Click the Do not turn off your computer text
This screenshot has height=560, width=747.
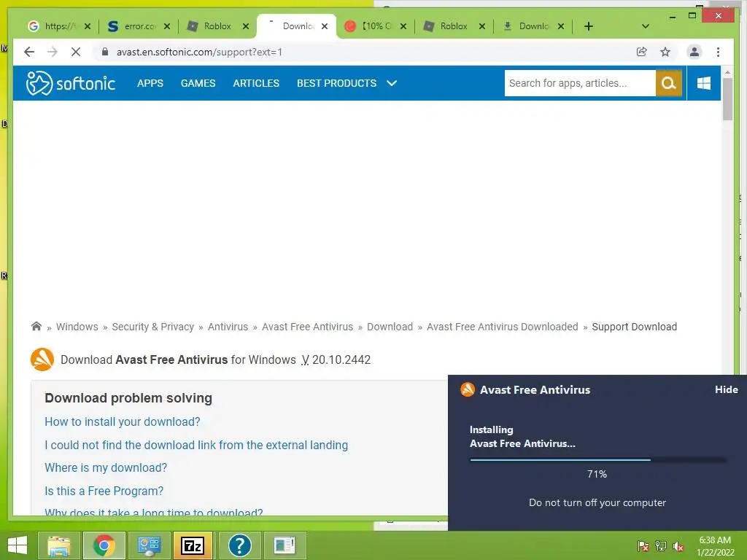click(x=597, y=503)
